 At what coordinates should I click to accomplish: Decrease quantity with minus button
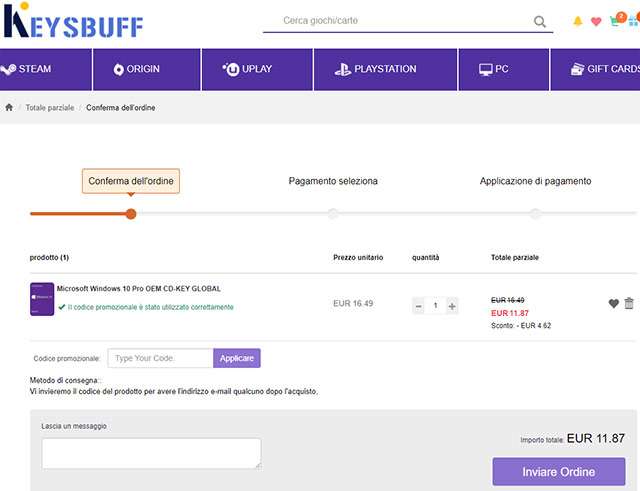[x=418, y=306]
